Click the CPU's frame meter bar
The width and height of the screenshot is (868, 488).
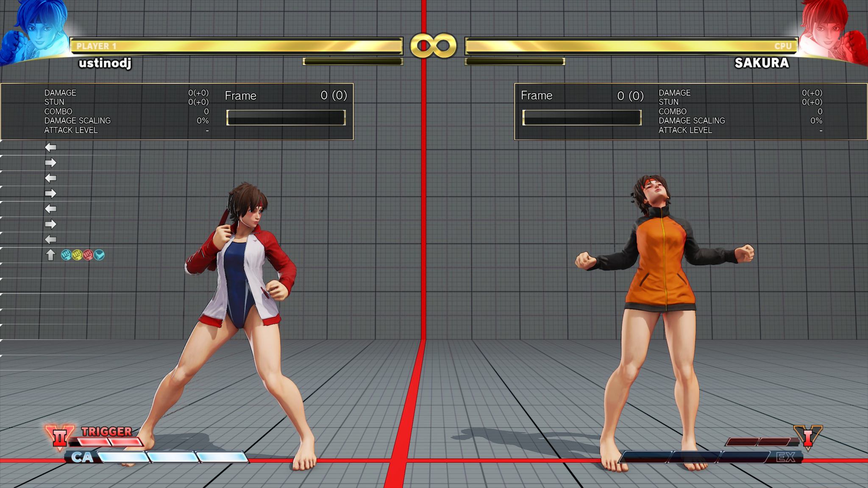tap(582, 117)
